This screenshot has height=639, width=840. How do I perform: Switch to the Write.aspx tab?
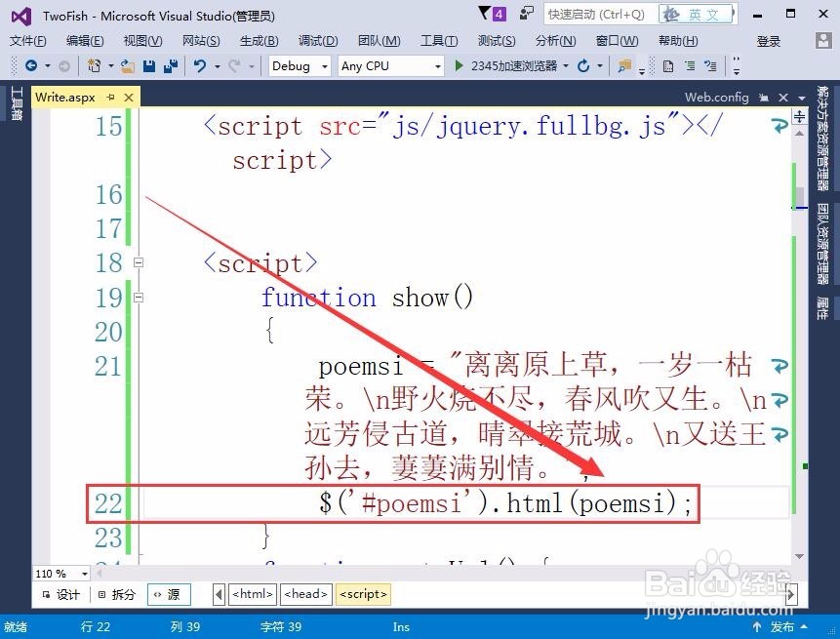tap(64, 97)
